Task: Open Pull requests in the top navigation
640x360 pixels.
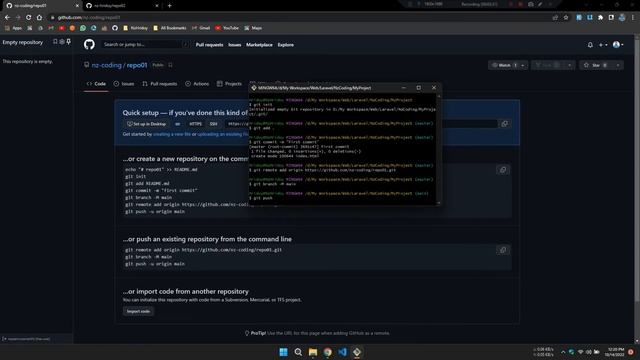Action: (x=209, y=45)
